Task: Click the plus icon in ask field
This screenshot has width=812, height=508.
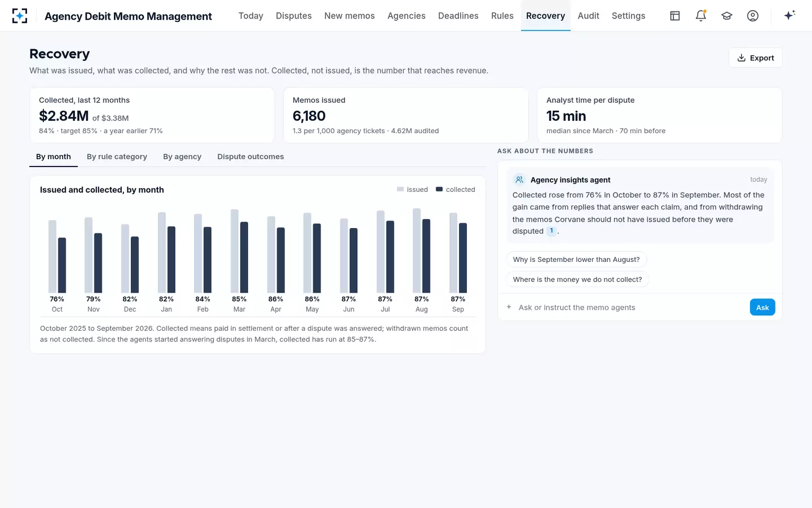Action: click(x=509, y=307)
